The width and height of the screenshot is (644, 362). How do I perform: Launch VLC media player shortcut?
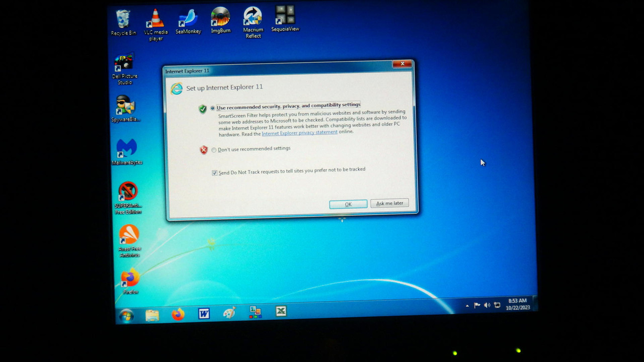coord(155,25)
